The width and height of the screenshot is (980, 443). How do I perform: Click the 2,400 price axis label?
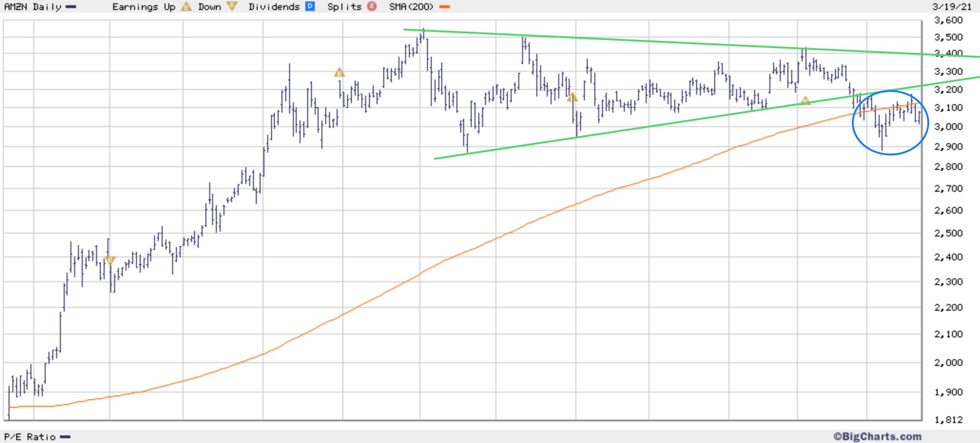[x=948, y=257]
